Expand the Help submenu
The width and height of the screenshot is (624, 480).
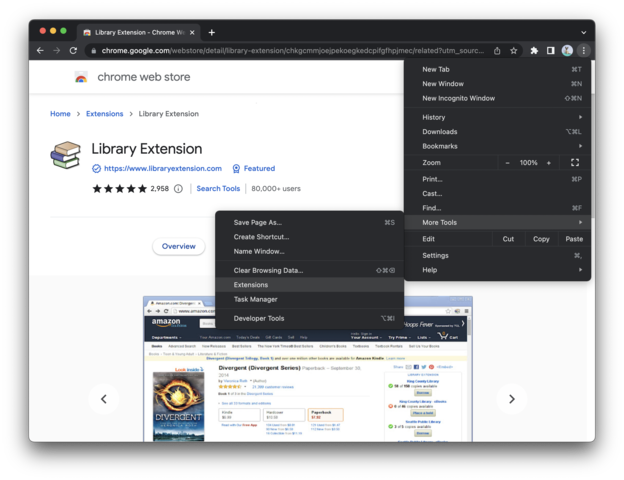(x=497, y=270)
